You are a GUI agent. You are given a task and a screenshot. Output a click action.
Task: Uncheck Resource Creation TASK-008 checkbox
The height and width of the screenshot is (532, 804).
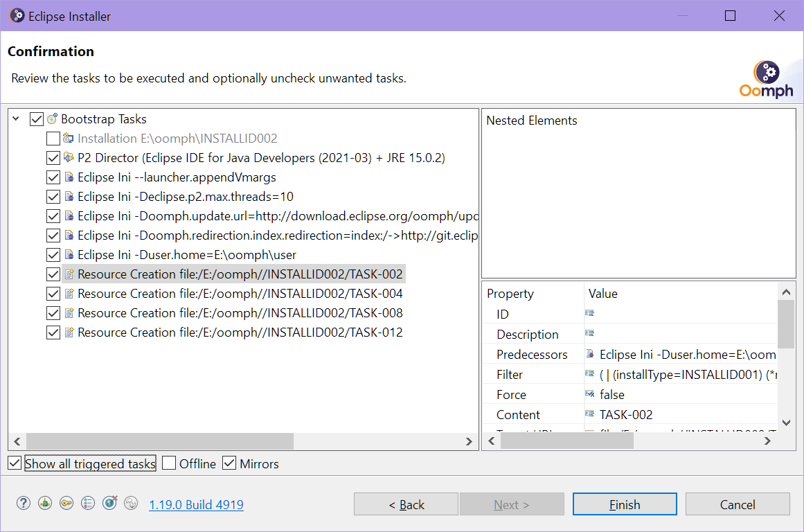[53, 313]
